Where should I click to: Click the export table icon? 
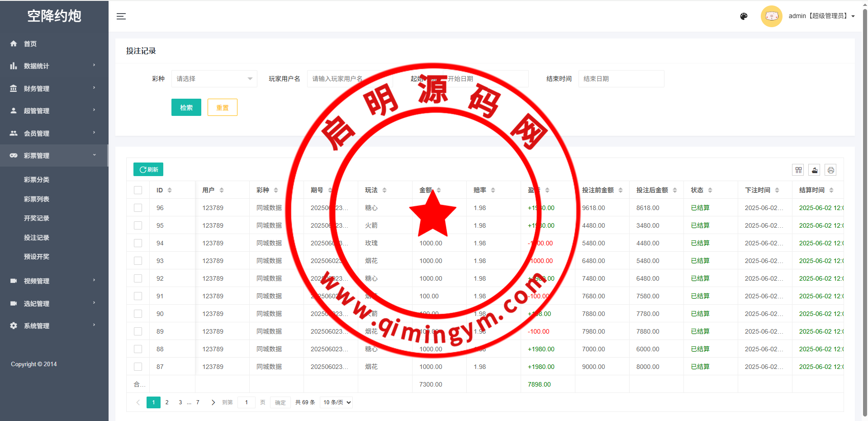point(815,170)
